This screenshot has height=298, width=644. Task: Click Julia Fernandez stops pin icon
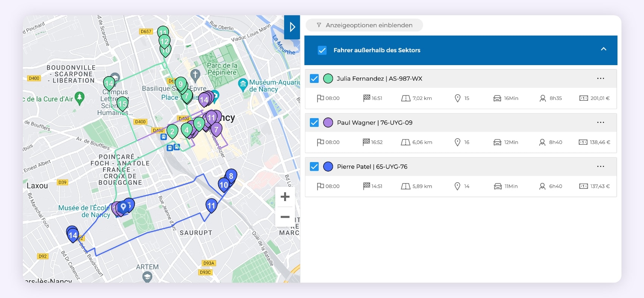458,98
